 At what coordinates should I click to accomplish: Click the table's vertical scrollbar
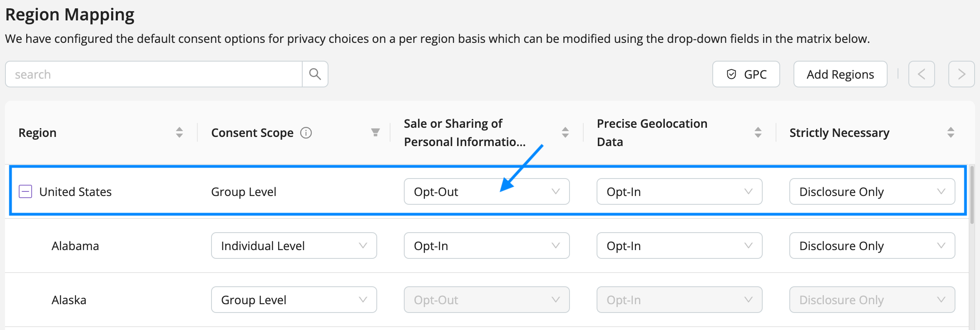coord(972,195)
